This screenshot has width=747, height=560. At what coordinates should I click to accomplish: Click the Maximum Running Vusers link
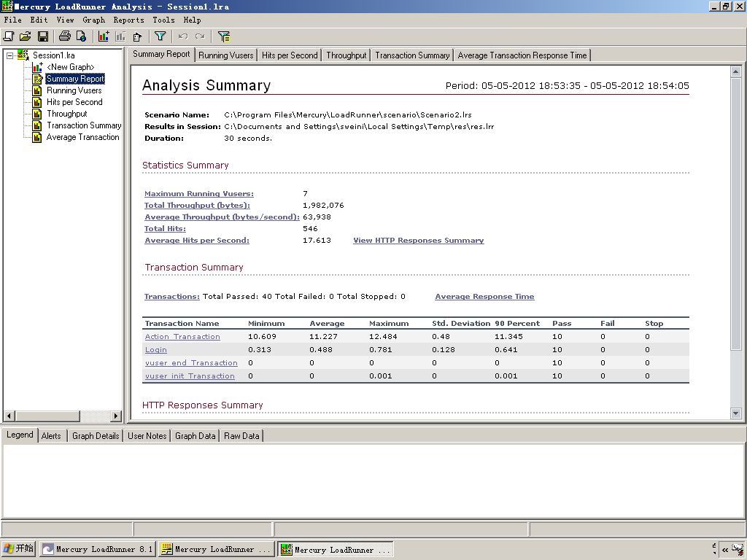point(199,193)
